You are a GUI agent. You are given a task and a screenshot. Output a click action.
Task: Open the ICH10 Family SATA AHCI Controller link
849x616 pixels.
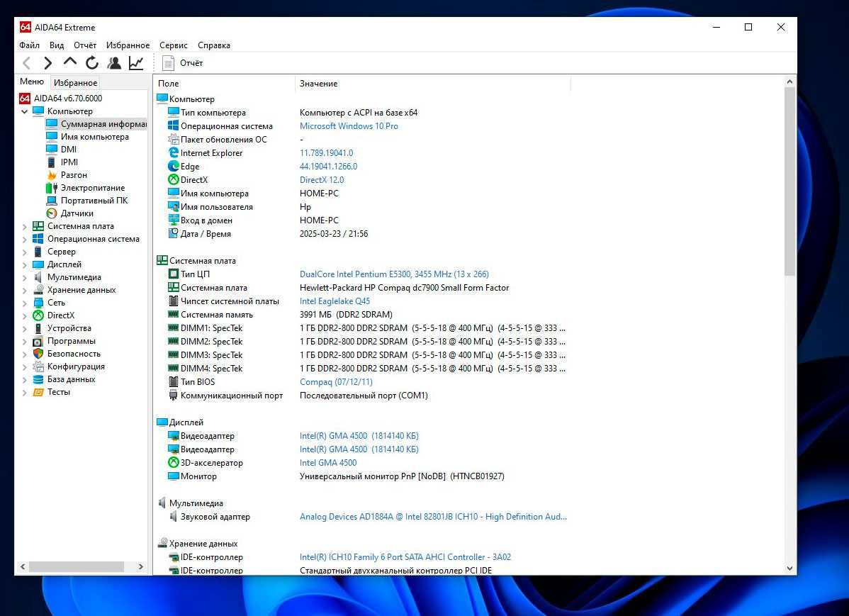click(x=405, y=557)
